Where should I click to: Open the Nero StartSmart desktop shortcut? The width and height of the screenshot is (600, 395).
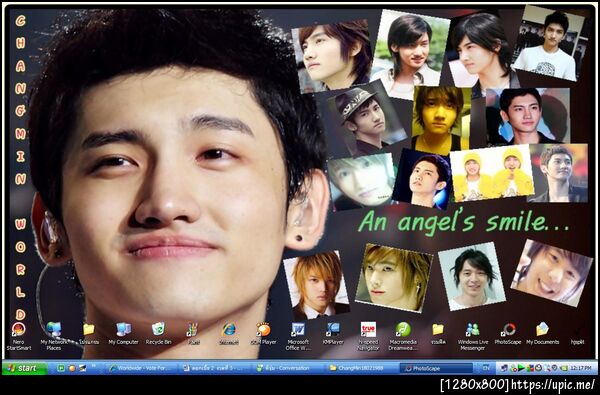tap(18, 336)
